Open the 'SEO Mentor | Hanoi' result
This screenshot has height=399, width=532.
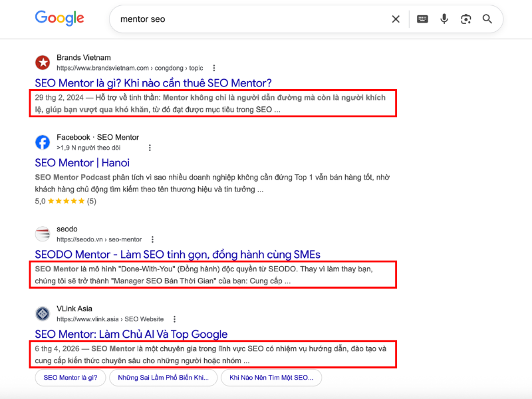(x=82, y=163)
